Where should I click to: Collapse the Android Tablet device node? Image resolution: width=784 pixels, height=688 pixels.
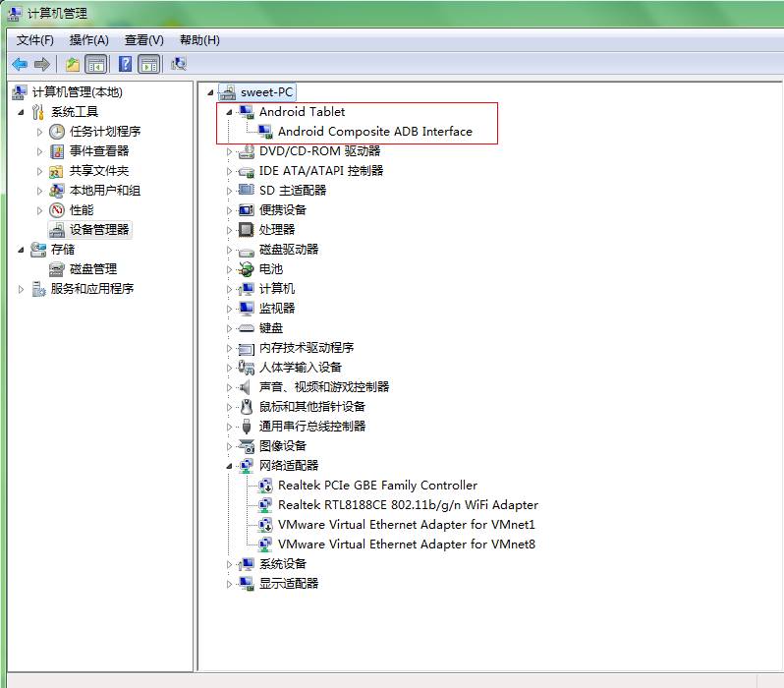[230, 112]
